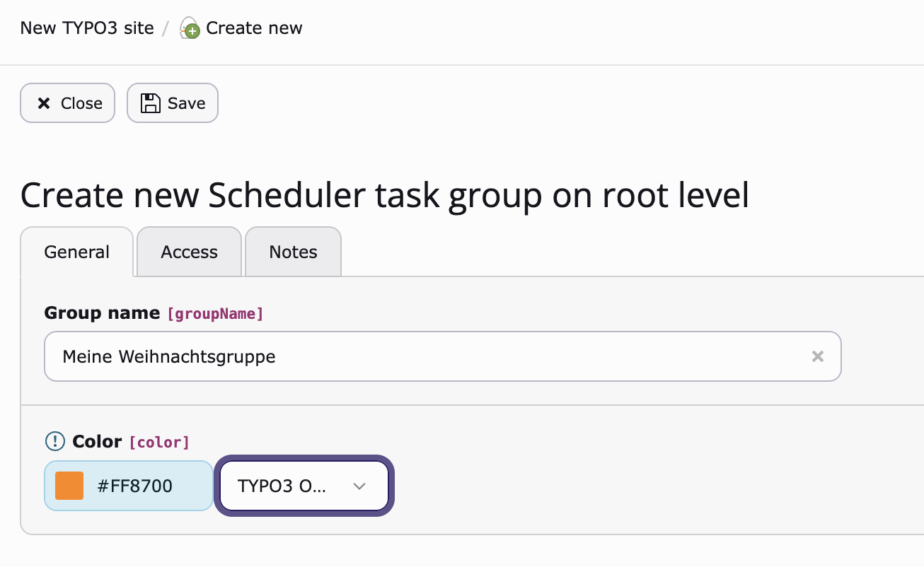
Task: Click the Create new record icon in breadcrumb
Action: [190, 29]
